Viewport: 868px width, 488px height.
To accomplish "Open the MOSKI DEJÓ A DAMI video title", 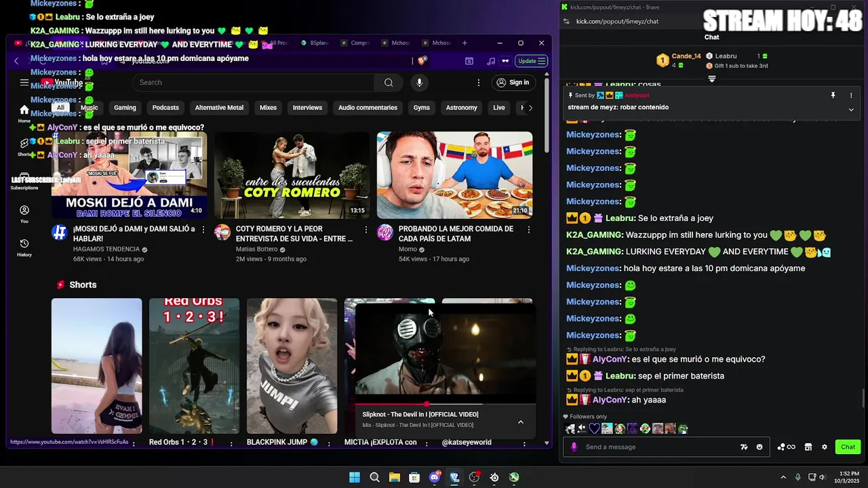I will [134, 234].
